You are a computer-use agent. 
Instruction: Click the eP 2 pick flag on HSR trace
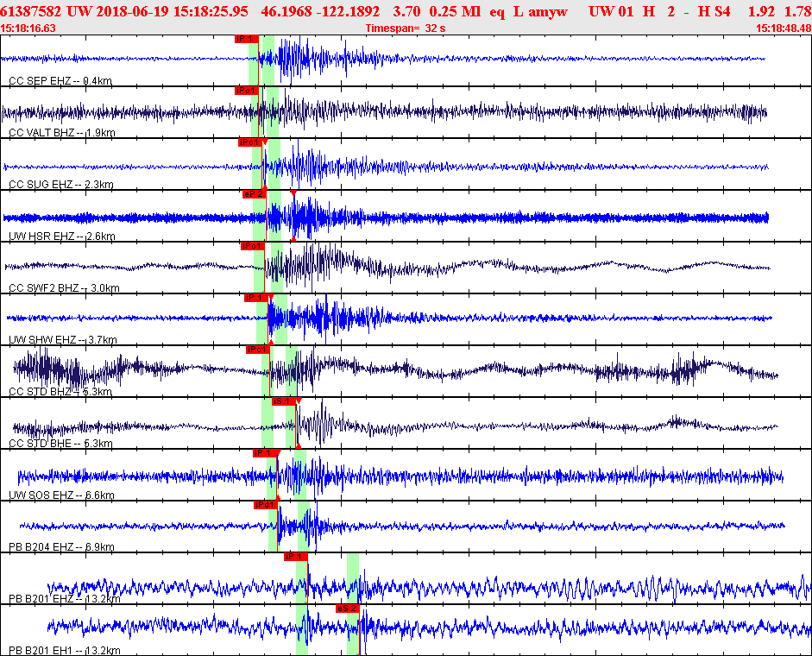[253, 194]
